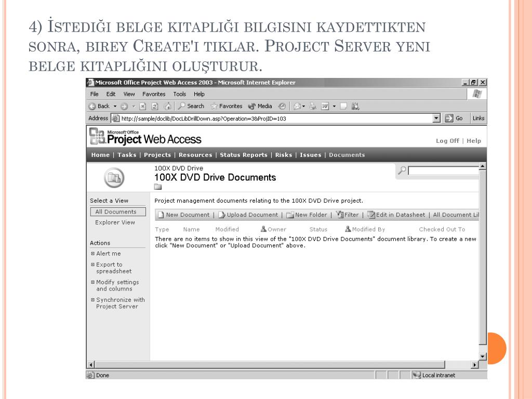Click the Research icon at toolbar end
Image resolution: width=532 pixels, height=399 pixels.
[355, 106]
